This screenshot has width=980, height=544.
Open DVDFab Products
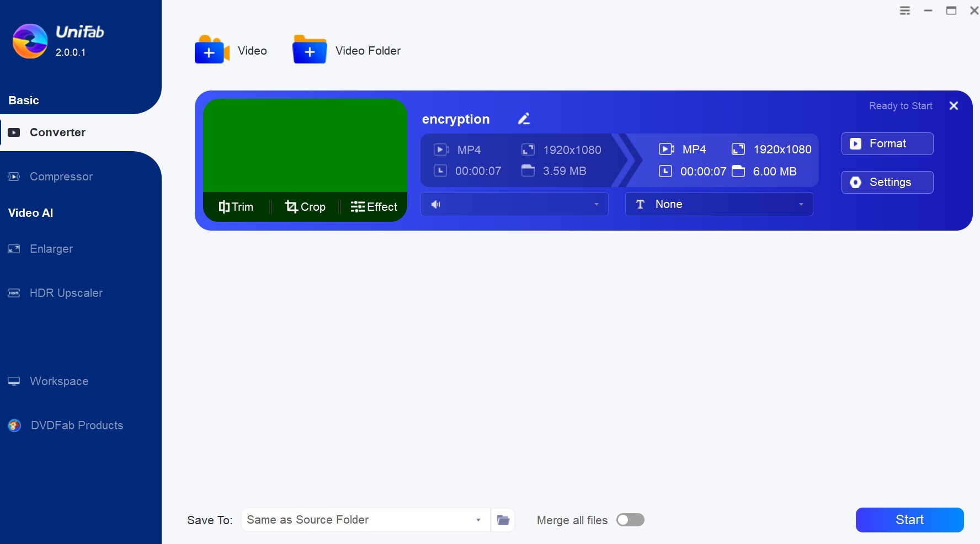point(76,425)
